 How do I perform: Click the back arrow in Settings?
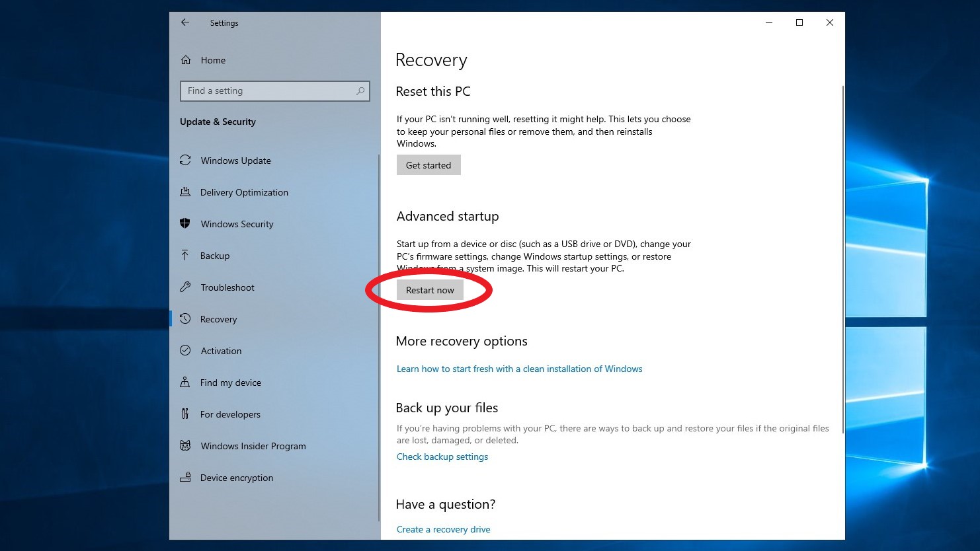[x=185, y=22]
